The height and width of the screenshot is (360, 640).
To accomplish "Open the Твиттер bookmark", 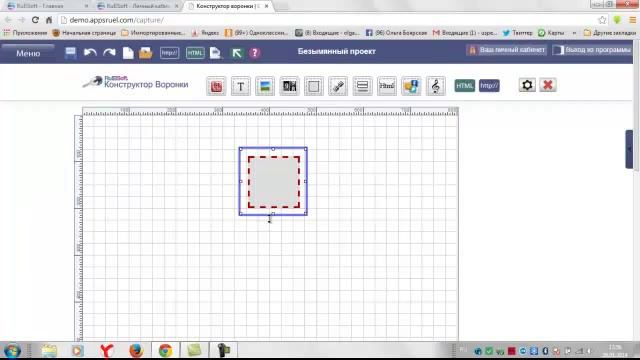I will point(517,33).
